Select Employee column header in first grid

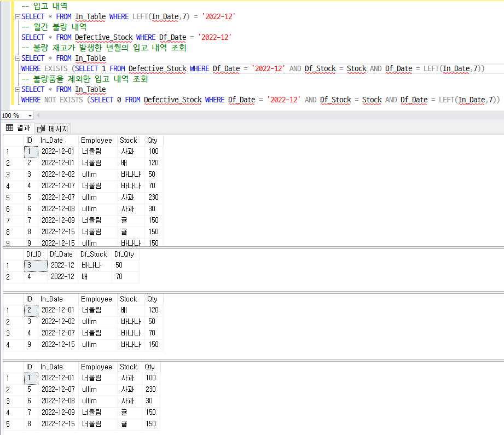98,141
